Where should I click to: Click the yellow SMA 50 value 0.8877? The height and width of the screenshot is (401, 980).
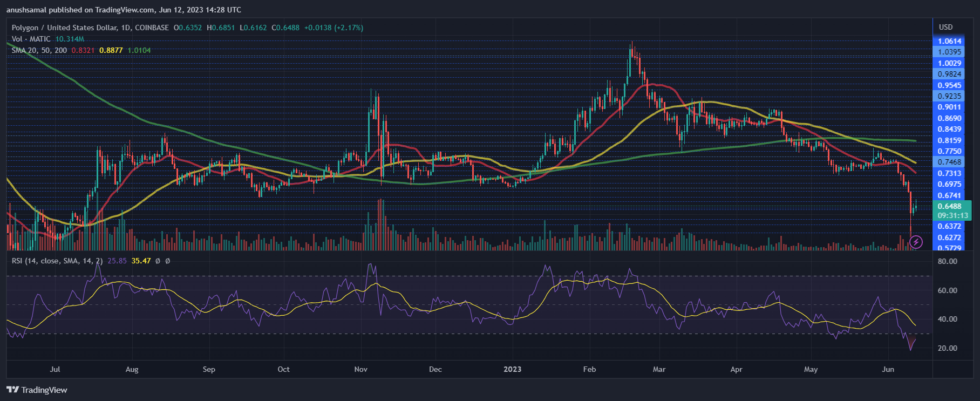[x=111, y=50]
